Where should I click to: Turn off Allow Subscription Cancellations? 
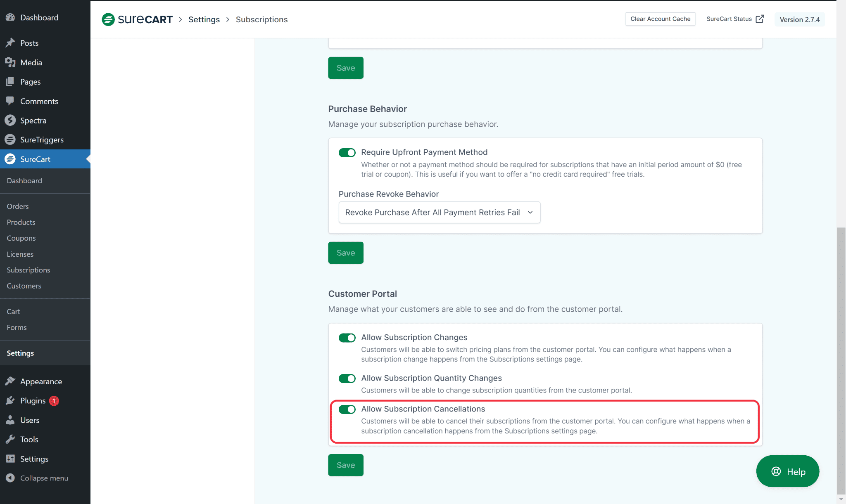[x=347, y=409]
